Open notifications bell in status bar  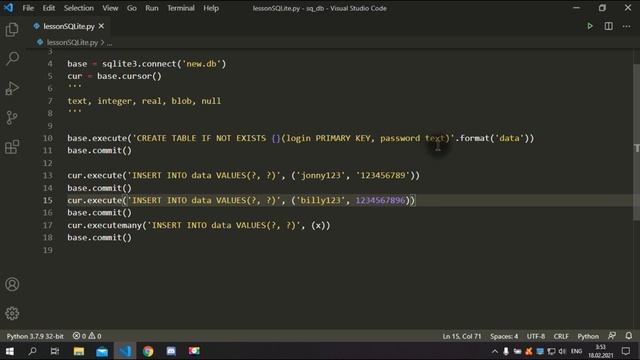pos(629,336)
